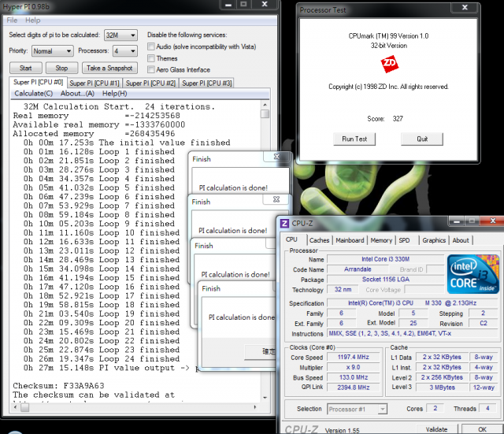Image resolution: width=504 pixels, height=434 pixels.
Task: Click the Bus Speed value 133.0 MHz
Action: pyautogui.click(x=354, y=377)
